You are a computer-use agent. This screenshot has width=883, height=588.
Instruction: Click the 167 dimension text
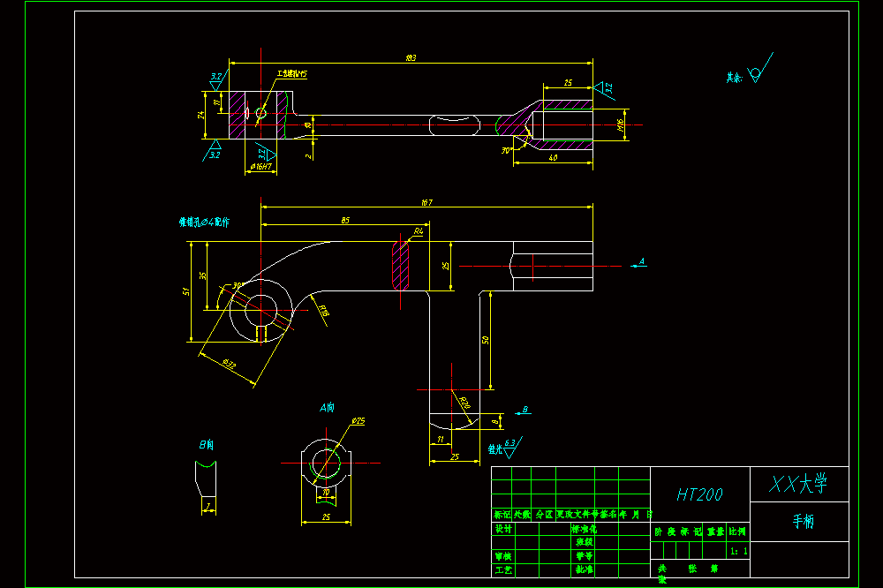tap(426, 203)
